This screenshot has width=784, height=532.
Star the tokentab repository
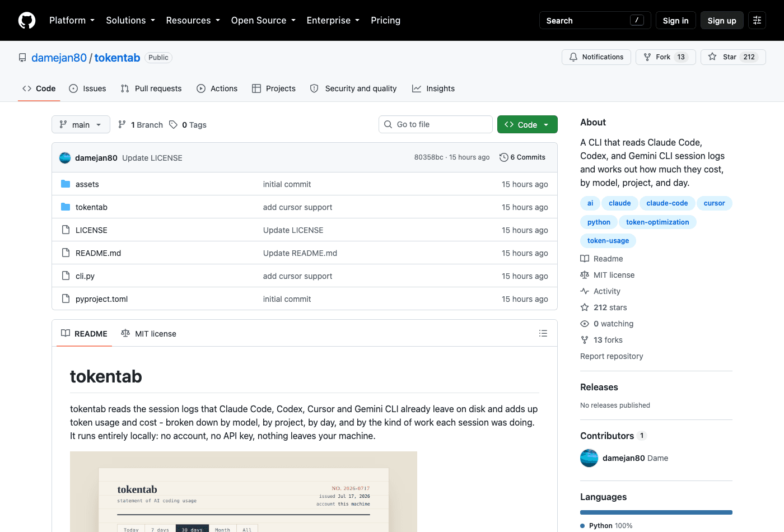click(x=733, y=57)
